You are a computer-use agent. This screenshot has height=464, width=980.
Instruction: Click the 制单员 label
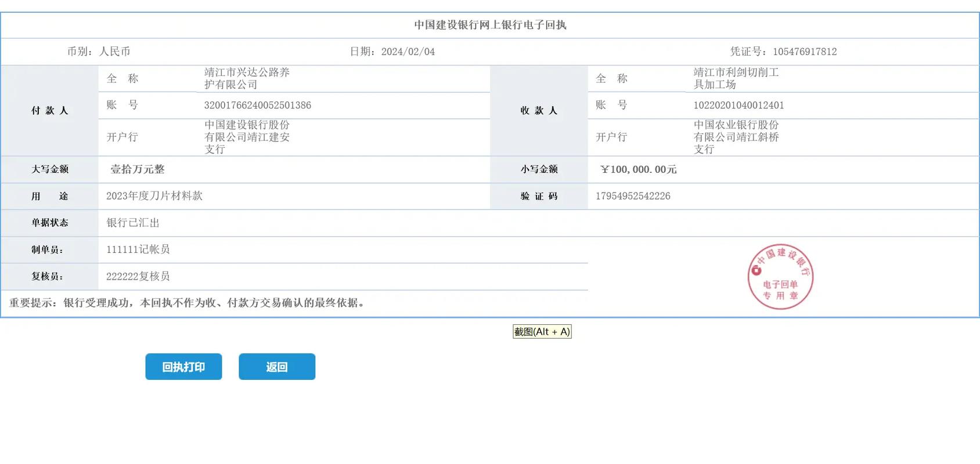[x=48, y=249]
